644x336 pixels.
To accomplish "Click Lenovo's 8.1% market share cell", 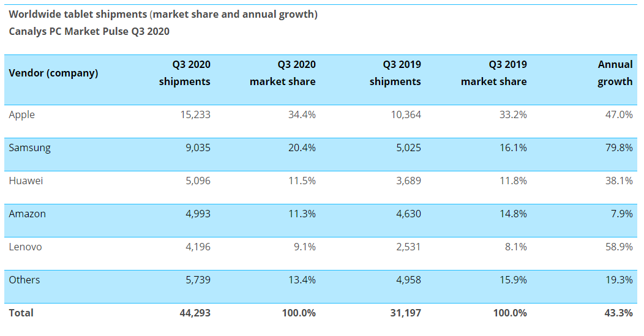I will coord(516,247).
